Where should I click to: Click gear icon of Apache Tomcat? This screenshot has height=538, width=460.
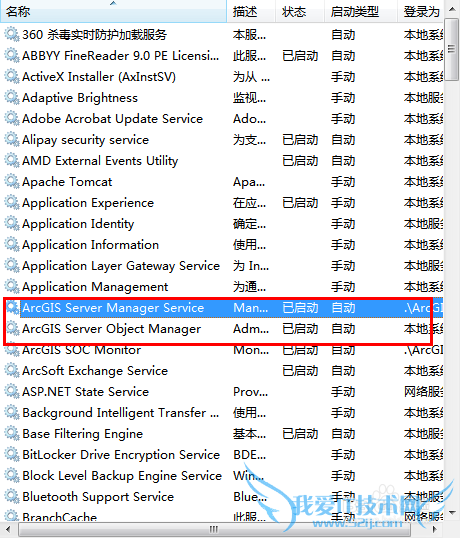pos(12,181)
